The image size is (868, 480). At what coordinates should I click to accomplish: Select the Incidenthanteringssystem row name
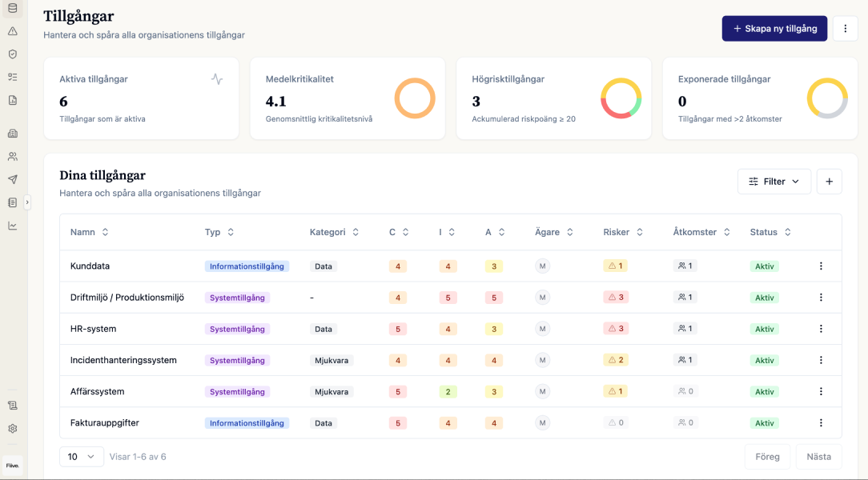(123, 360)
